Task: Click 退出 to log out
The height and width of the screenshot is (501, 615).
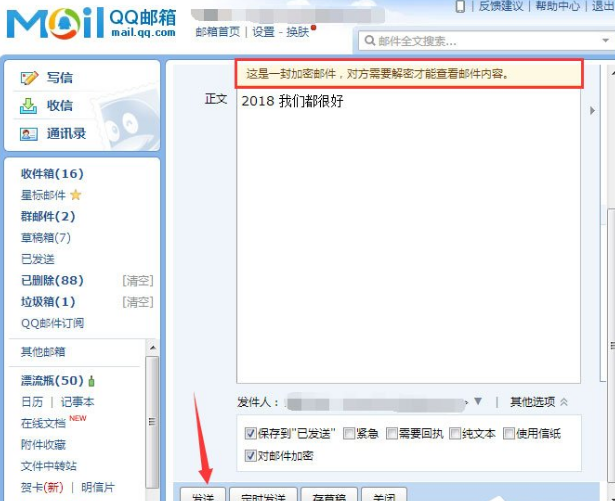Action: tap(603, 6)
